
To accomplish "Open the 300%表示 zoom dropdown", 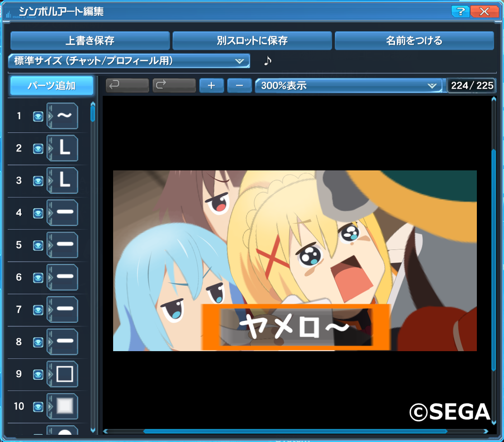I will click(349, 85).
